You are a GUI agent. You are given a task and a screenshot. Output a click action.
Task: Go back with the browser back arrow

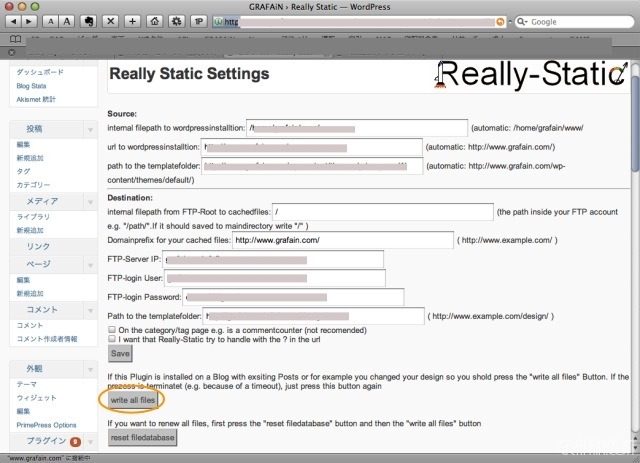pos(13,22)
